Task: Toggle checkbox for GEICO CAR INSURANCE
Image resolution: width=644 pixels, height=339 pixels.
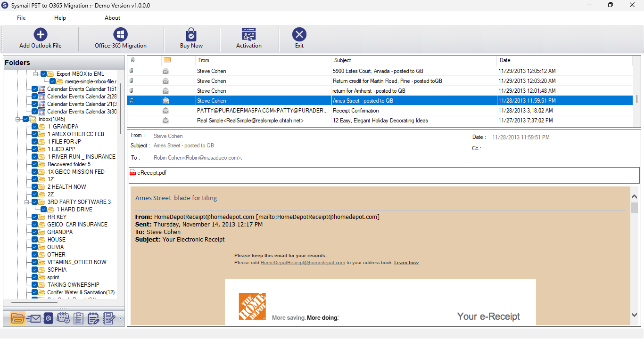Action: 35,225
